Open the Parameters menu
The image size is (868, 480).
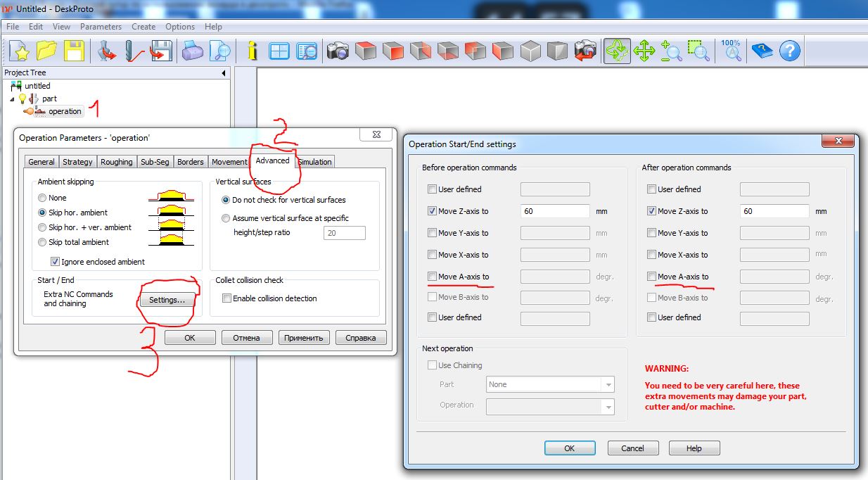(101, 27)
